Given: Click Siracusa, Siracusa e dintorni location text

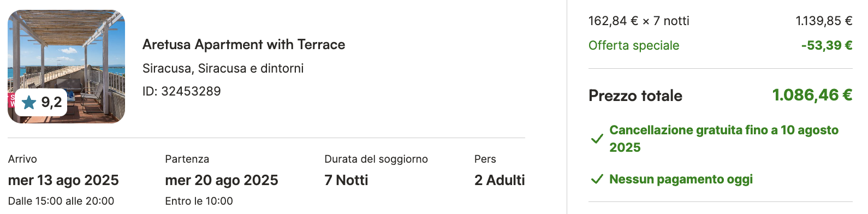Looking at the screenshot, I should point(223,68).
